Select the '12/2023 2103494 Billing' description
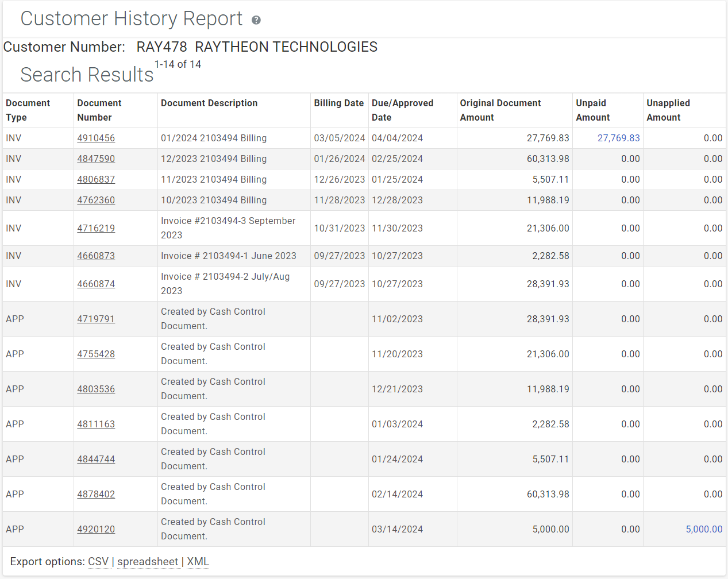 tap(214, 159)
